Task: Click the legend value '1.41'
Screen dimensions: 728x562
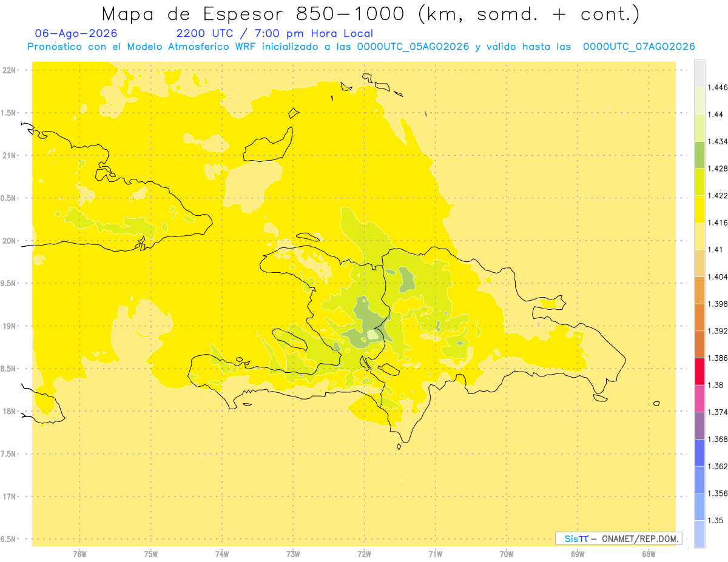Action: pyautogui.click(x=715, y=250)
